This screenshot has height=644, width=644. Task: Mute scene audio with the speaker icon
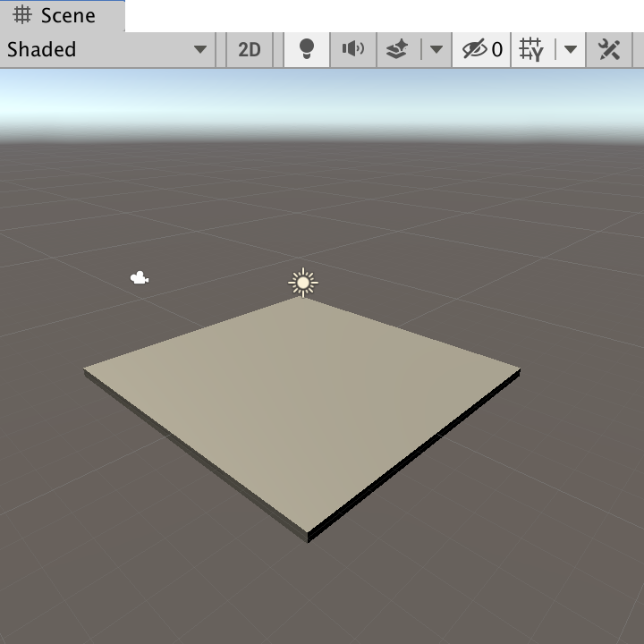(353, 49)
